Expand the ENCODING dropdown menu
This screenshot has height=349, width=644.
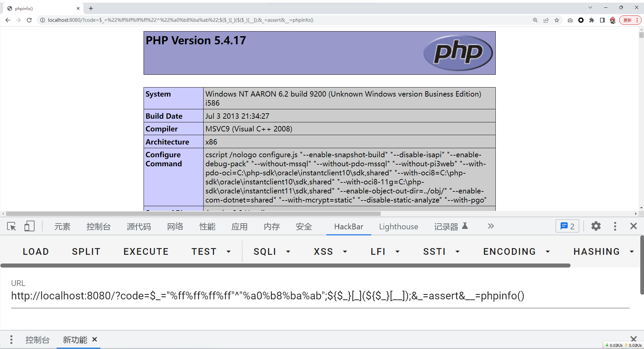(x=516, y=251)
